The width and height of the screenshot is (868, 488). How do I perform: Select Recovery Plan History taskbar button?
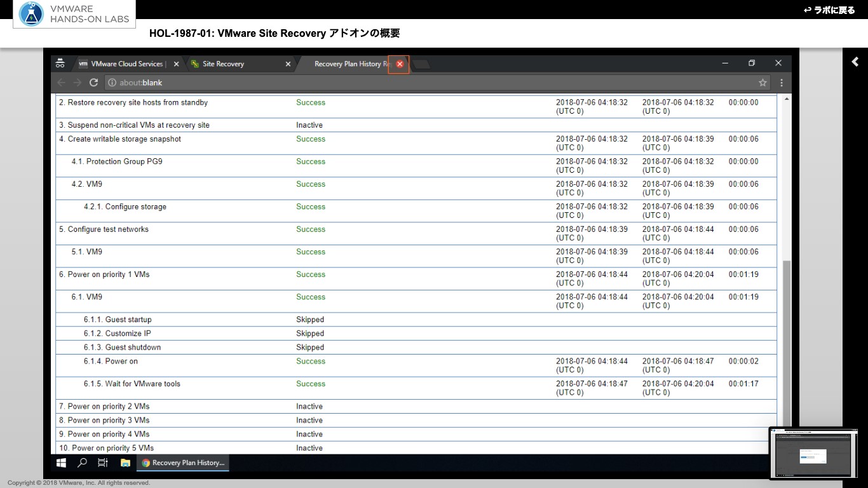183,463
